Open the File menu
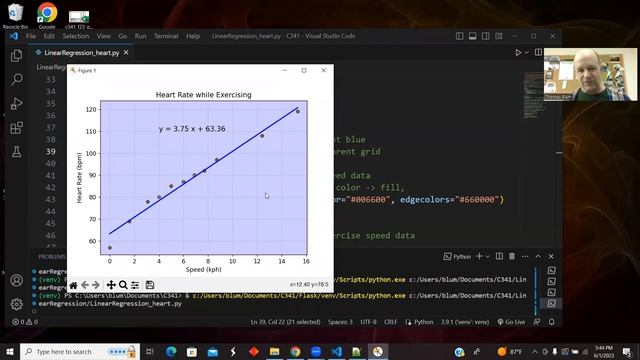Screen dimensions: 640x360 (31, 36)
